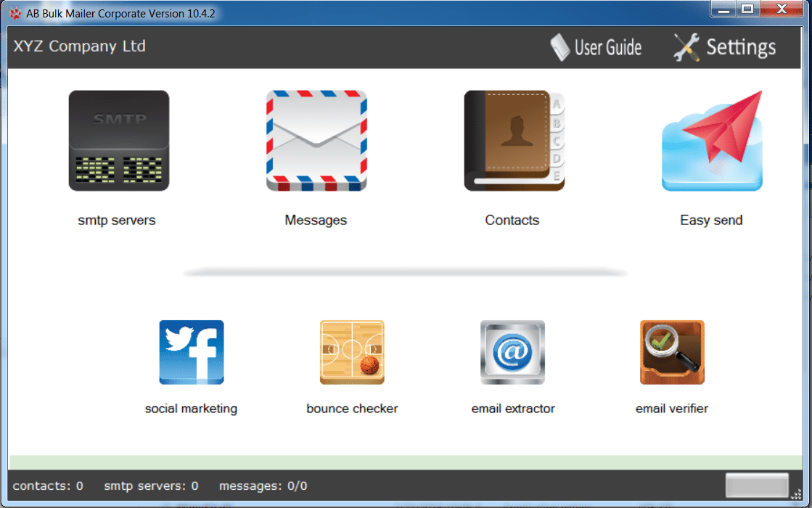812x508 pixels.
Task: Click 'messages: 0/0' in the status bar
Action: pos(263,486)
